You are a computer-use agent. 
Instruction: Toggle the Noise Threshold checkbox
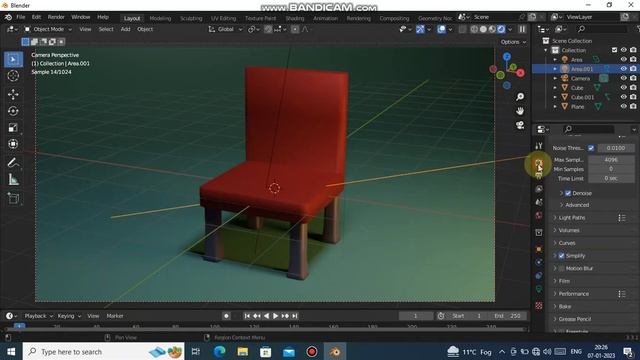[591, 148]
